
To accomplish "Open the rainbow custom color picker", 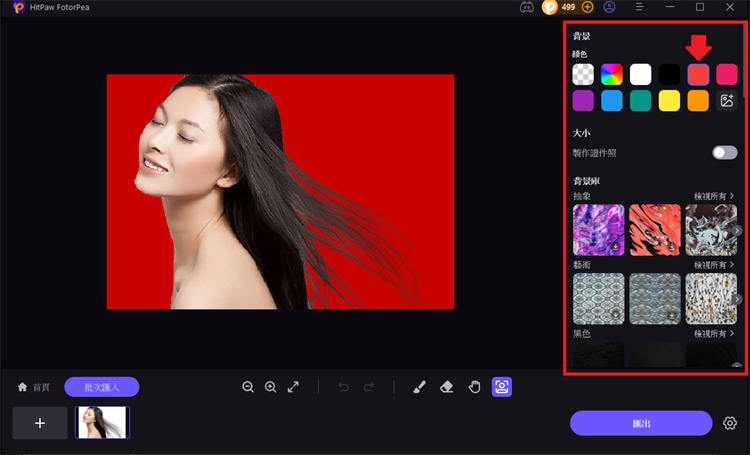I will coord(612,75).
